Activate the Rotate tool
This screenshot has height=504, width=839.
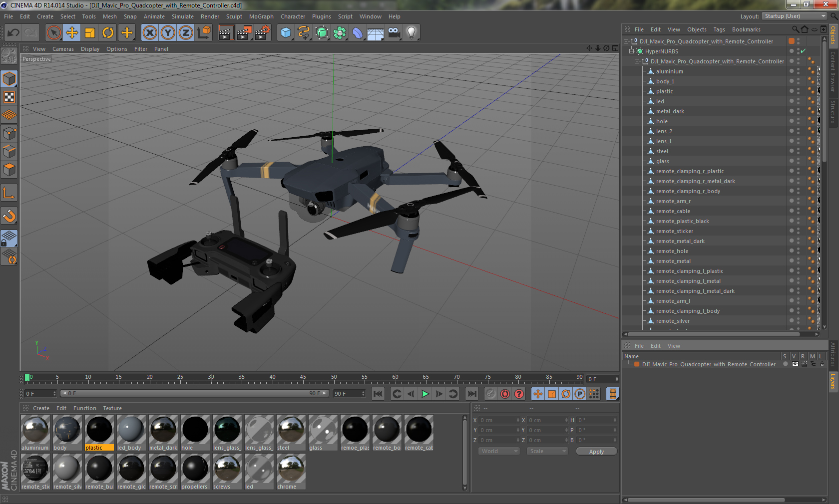click(x=108, y=33)
